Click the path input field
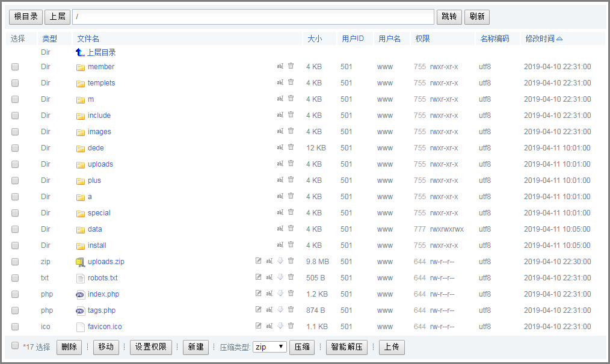 [x=253, y=17]
